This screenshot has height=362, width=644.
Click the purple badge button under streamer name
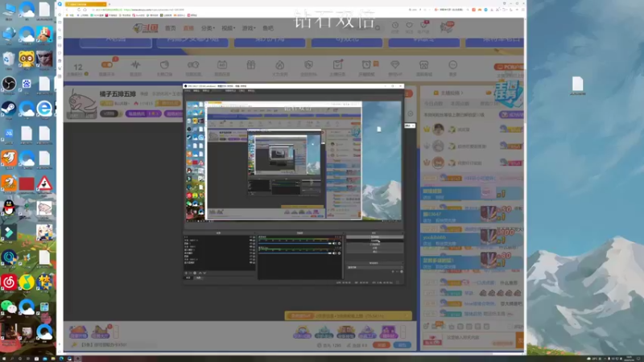pos(143,113)
